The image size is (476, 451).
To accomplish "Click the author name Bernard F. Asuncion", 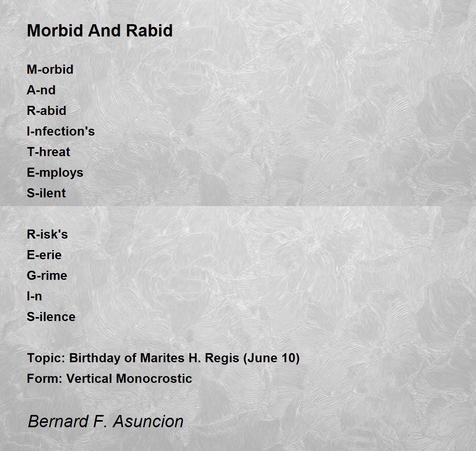I will (106, 421).
